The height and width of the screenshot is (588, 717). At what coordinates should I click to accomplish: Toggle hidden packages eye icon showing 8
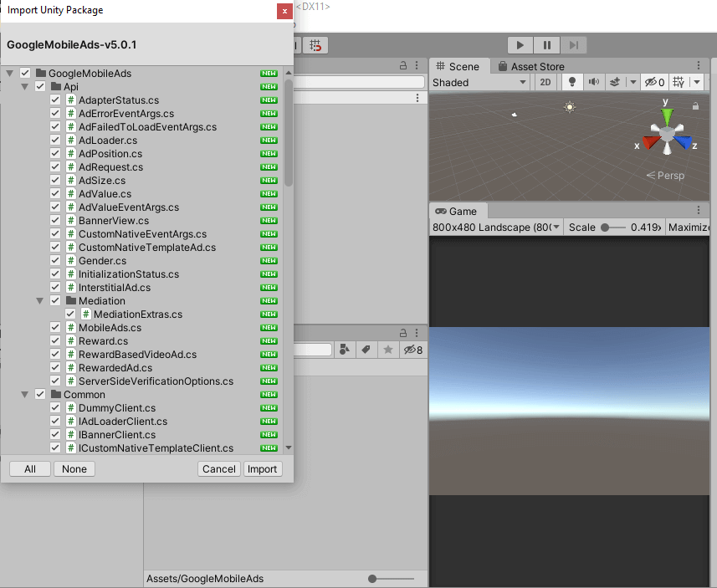(413, 350)
